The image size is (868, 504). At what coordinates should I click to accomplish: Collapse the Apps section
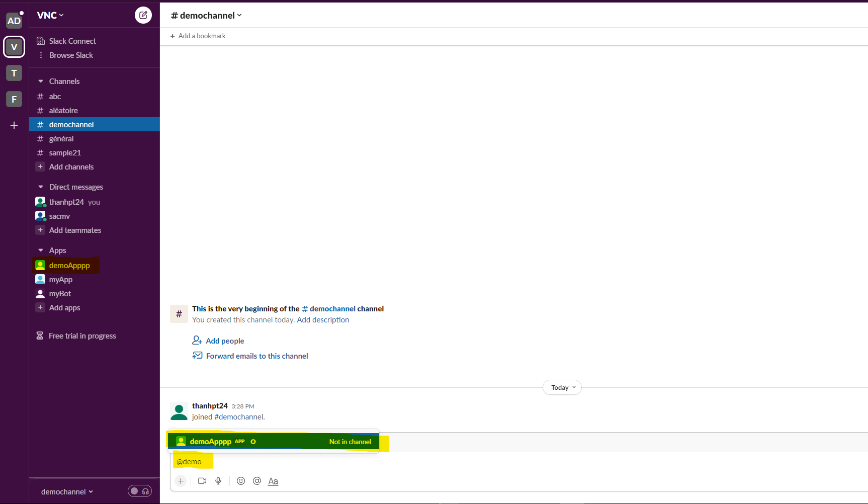coord(41,250)
